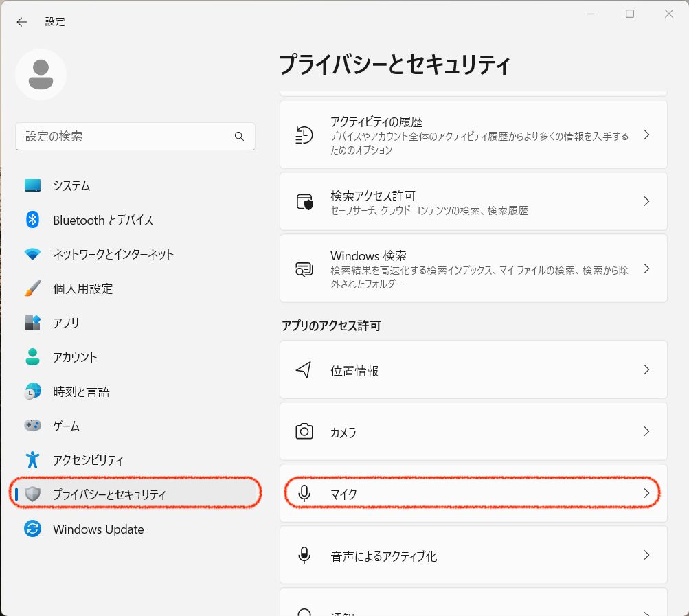Click the Bluetooth icon in sidebar
Image resolution: width=689 pixels, height=616 pixels.
pos(32,220)
